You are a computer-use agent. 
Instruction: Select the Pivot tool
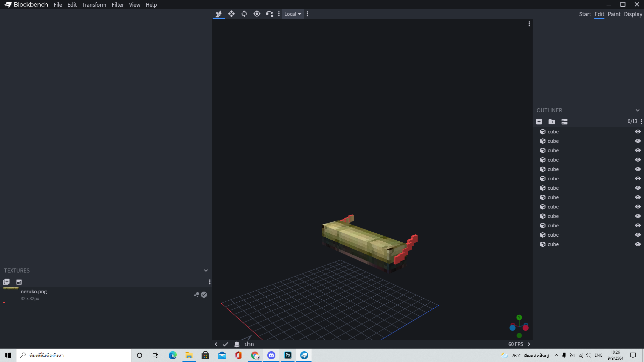257,14
